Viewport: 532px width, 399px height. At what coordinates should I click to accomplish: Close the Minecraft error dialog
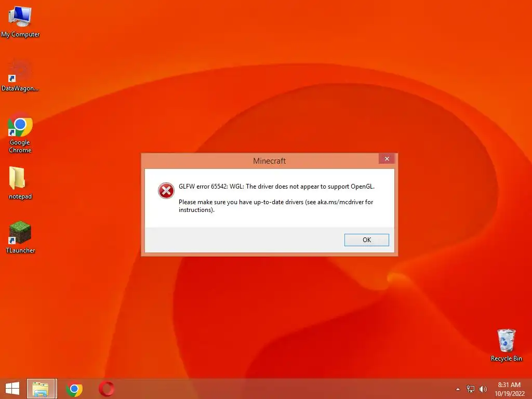pyautogui.click(x=387, y=159)
